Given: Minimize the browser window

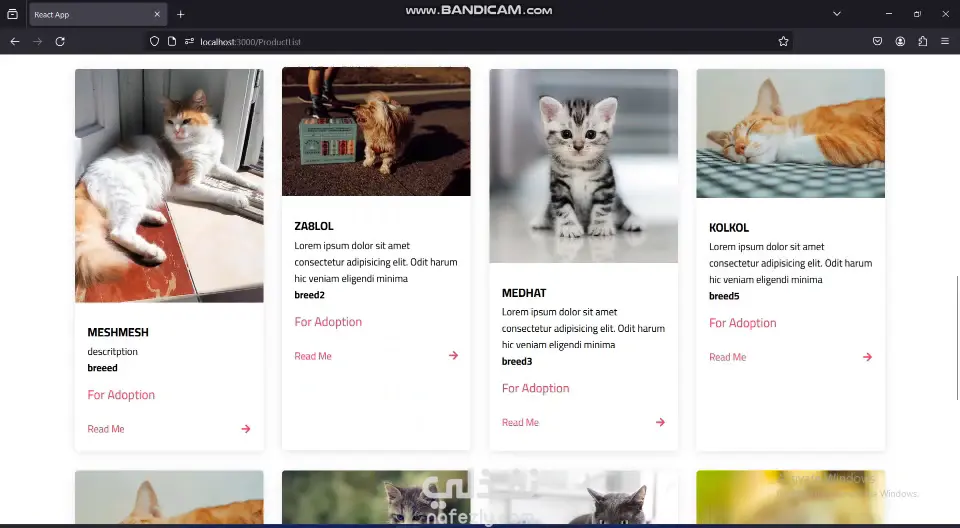Looking at the screenshot, I should [x=889, y=14].
